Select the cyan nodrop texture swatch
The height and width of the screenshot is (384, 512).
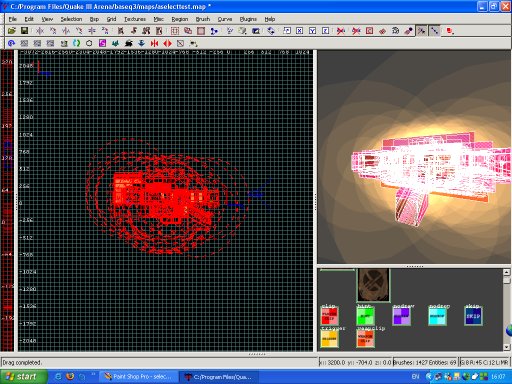(437, 315)
